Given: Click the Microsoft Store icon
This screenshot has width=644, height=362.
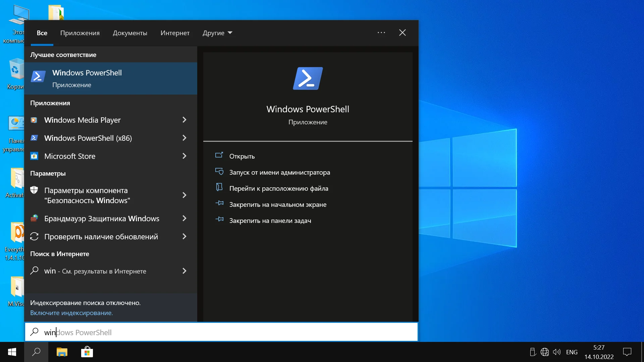Looking at the screenshot, I should [35, 156].
